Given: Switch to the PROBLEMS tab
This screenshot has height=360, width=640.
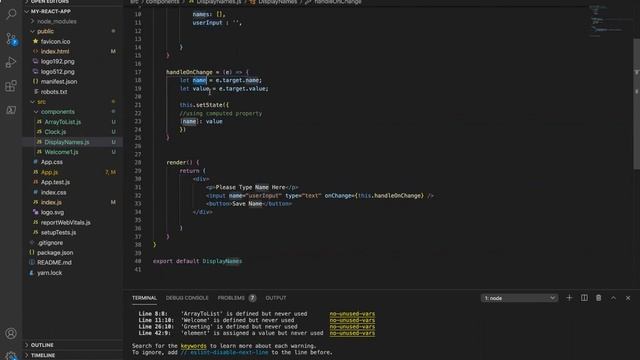Looking at the screenshot, I should 231,298.
